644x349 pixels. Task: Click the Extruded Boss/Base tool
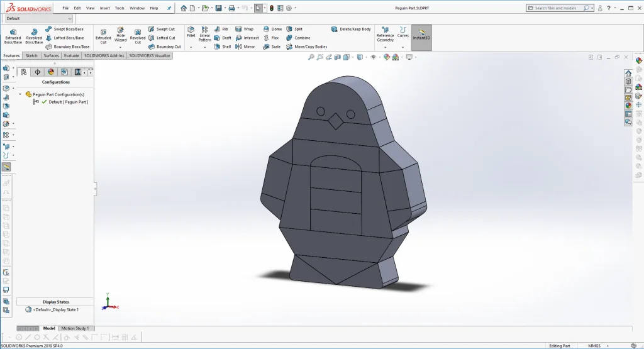click(13, 36)
